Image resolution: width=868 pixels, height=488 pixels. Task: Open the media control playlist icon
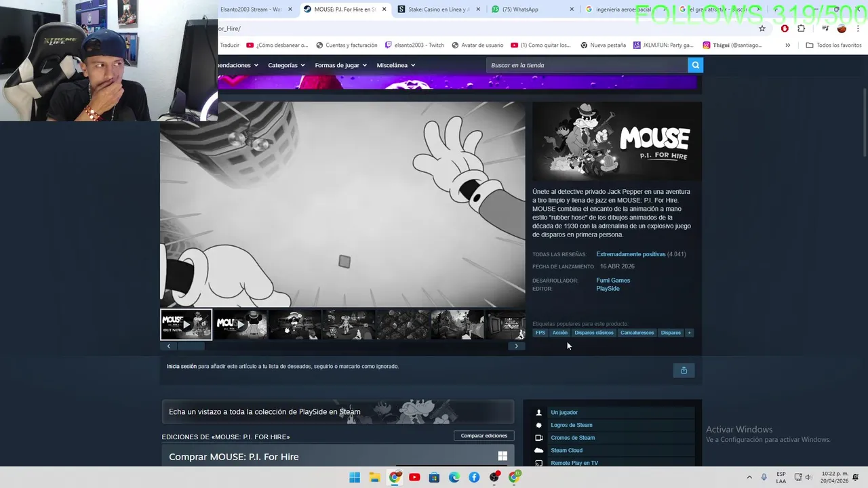tap(825, 28)
